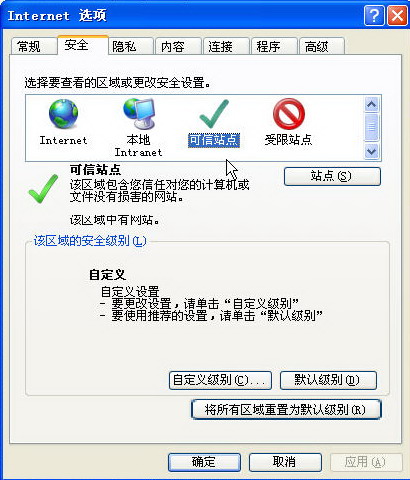Switch to the 程序 tab
Viewport: 410px width, 480px height.
(274, 46)
